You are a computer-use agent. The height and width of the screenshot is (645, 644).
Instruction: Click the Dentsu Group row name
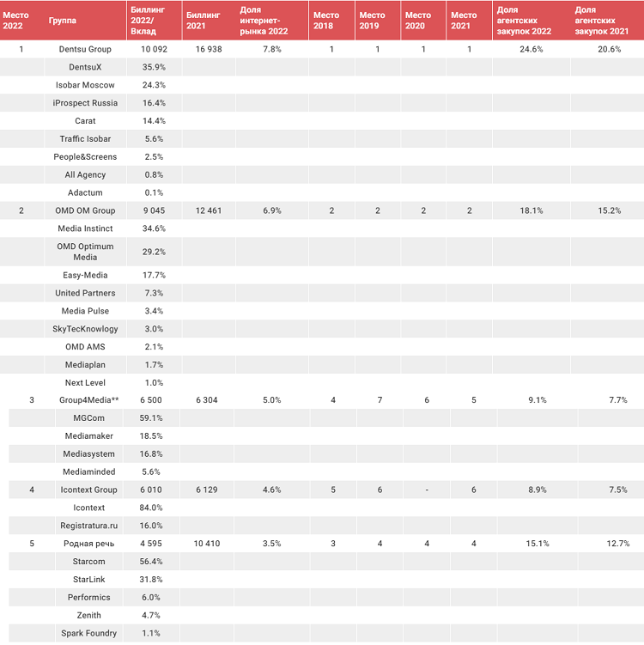pyautogui.click(x=85, y=49)
